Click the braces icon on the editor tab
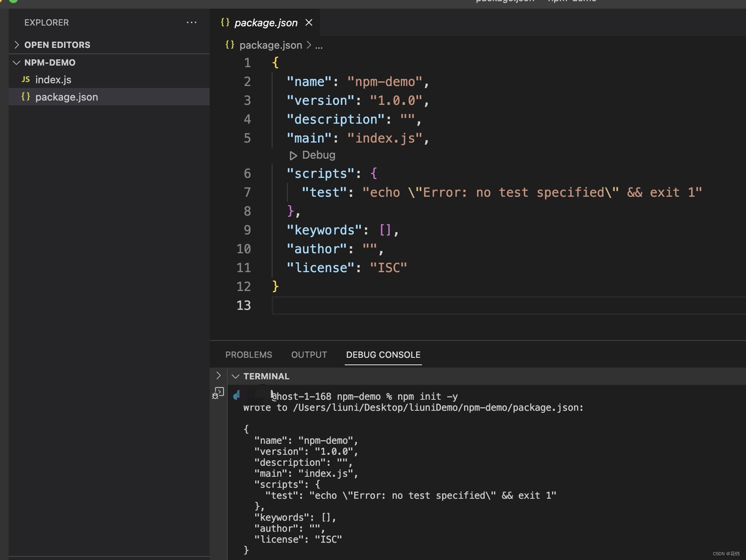 [x=225, y=22]
